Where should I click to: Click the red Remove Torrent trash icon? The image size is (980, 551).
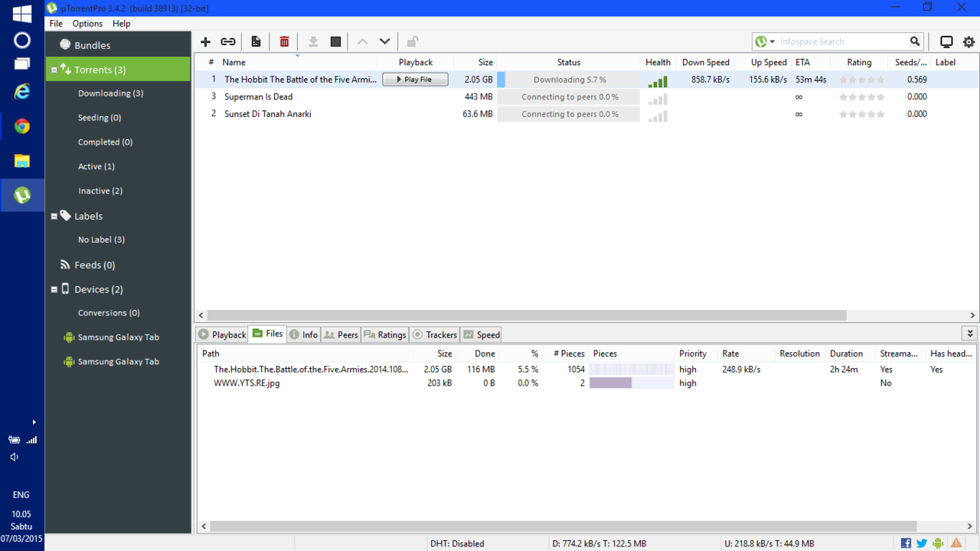point(284,42)
